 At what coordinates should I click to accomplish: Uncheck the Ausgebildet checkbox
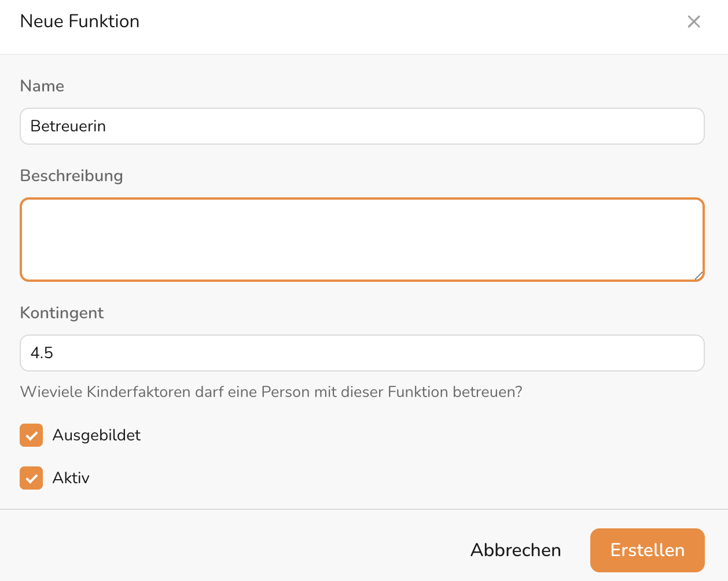tap(31, 435)
